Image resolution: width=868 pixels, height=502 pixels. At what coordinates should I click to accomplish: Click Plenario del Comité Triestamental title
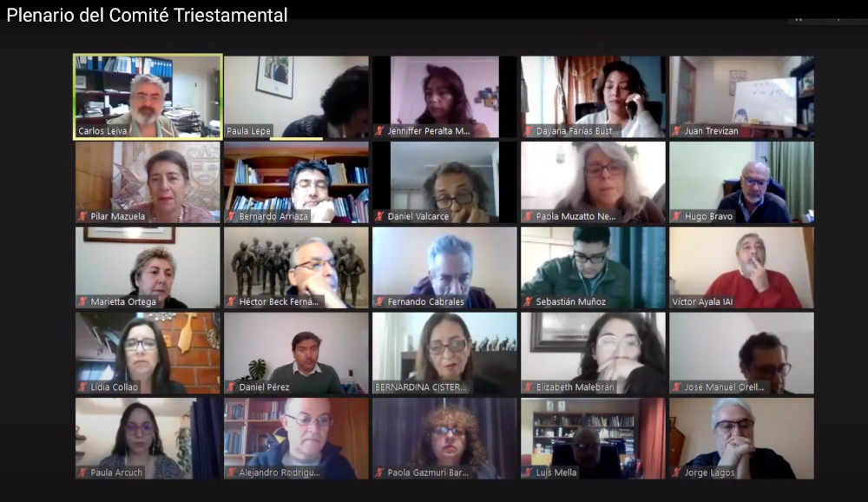[x=147, y=15]
